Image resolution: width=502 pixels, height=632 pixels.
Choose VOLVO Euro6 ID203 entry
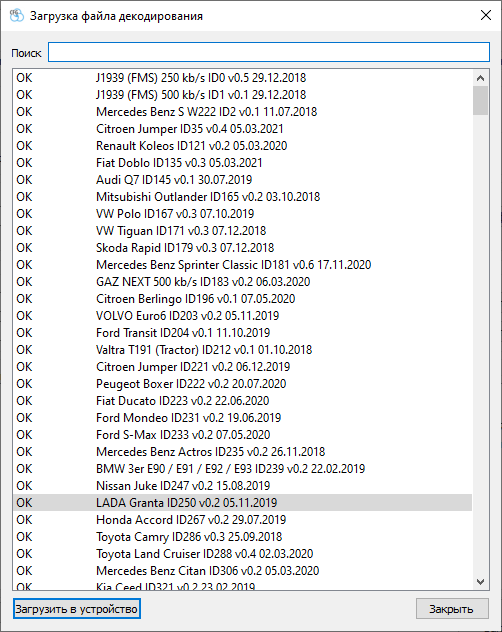click(242, 316)
